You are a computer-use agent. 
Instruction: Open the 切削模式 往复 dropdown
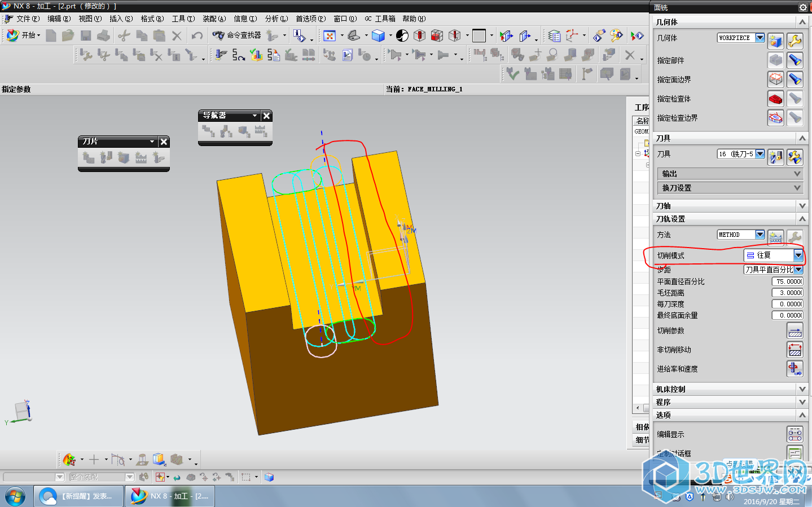coord(798,255)
